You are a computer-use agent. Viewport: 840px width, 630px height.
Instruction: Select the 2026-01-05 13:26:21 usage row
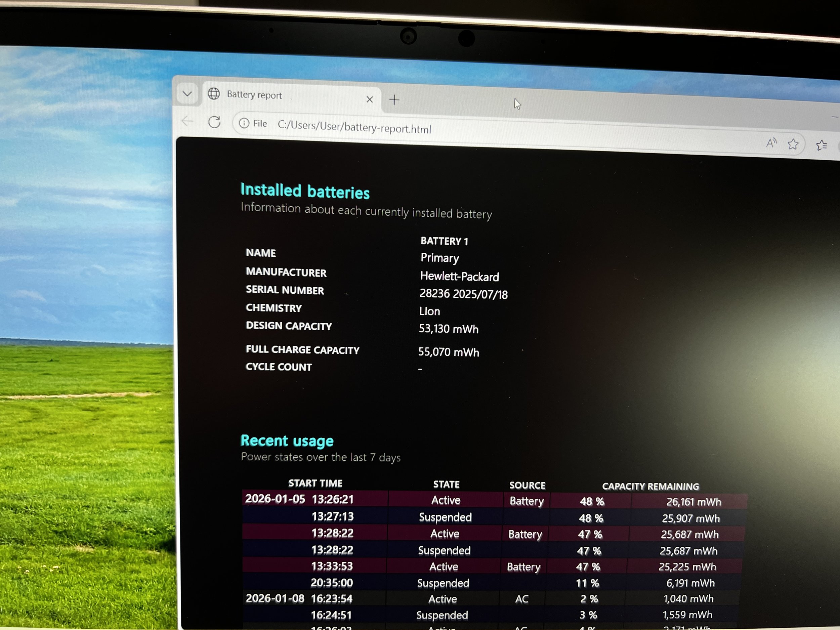point(299,499)
